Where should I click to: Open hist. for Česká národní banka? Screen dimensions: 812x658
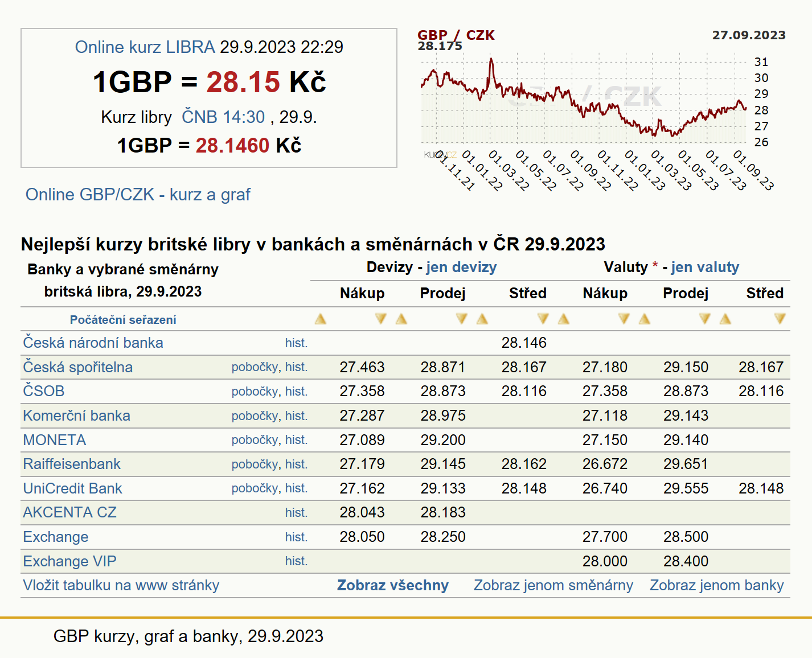(296, 343)
